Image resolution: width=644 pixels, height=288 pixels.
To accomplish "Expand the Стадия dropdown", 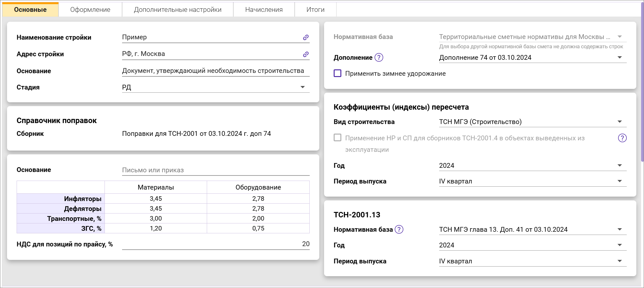I will pos(302,87).
